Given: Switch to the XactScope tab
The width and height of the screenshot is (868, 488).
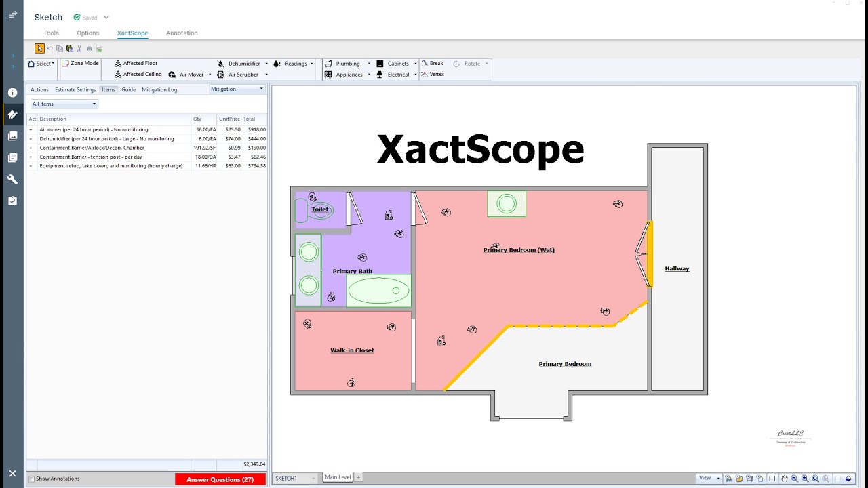Looking at the screenshot, I should coord(132,33).
